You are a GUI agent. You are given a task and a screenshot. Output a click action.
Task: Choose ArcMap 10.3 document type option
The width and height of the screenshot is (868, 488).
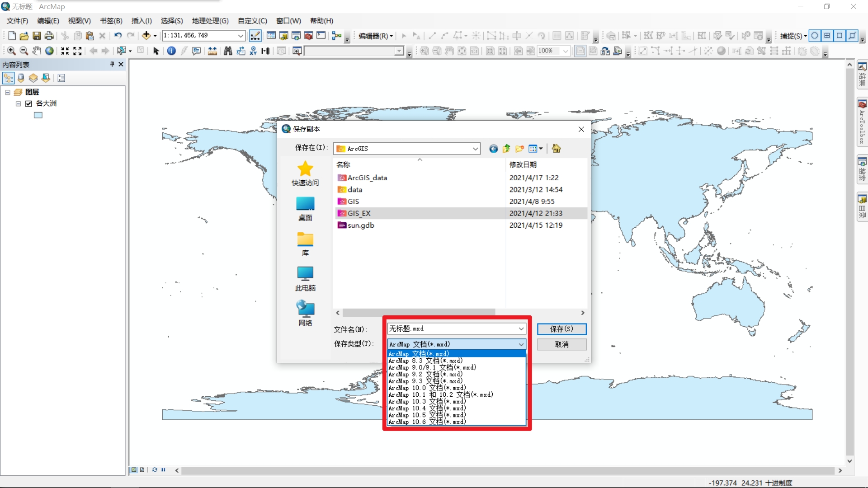[x=427, y=401]
